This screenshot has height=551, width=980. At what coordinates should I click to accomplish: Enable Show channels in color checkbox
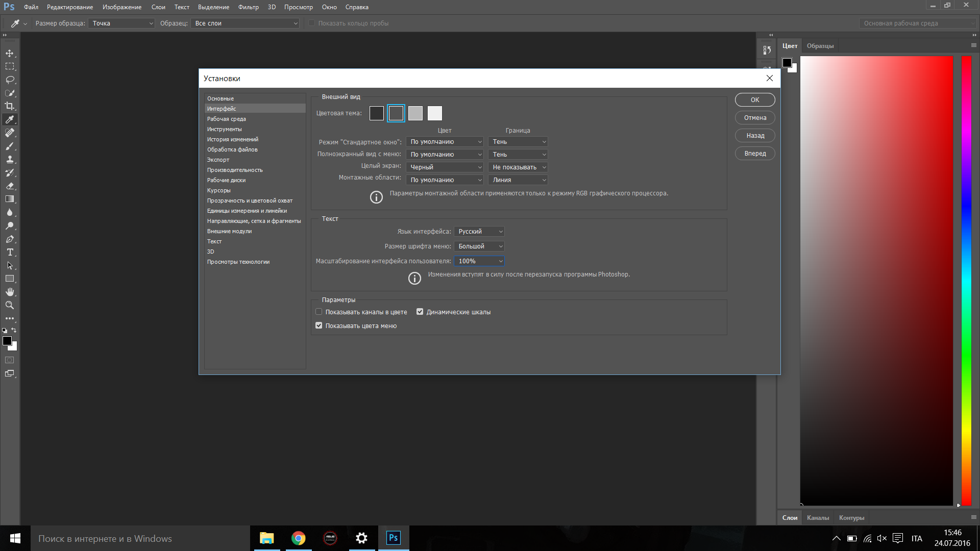click(319, 312)
